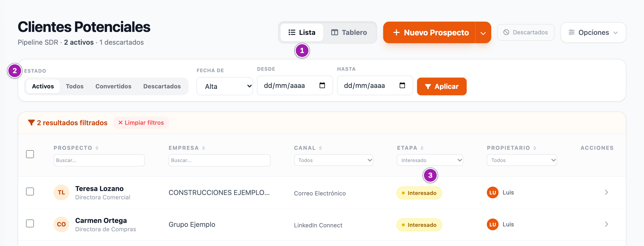Expand the Opciones menu
This screenshot has height=246, width=644.
click(x=593, y=32)
